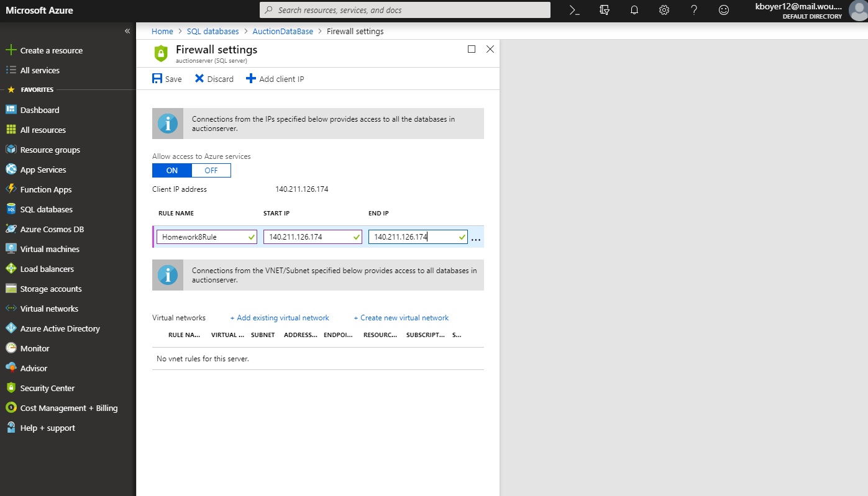Click the No vnet rules message
Image resolution: width=868 pixels, height=496 pixels.
pyautogui.click(x=203, y=359)
